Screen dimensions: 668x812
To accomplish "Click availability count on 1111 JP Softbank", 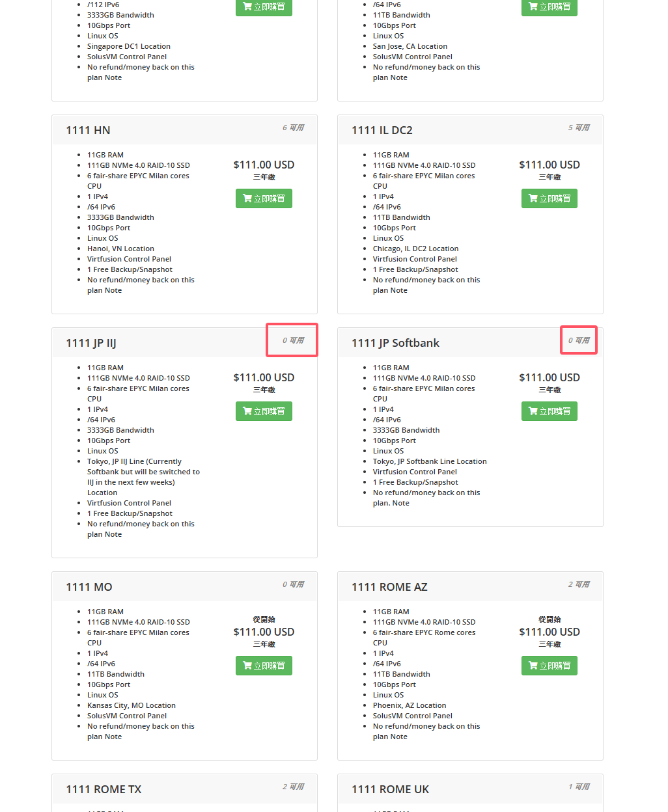I will 579,340.
